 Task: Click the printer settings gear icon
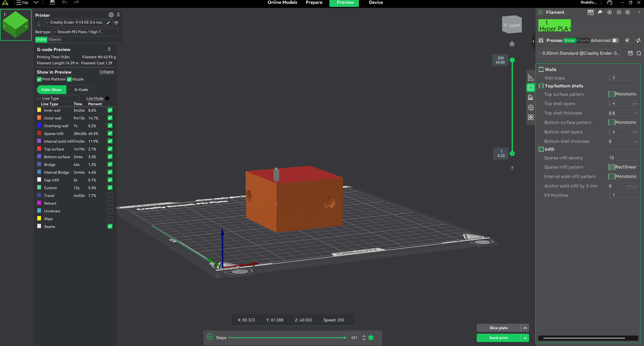point(111,15)
